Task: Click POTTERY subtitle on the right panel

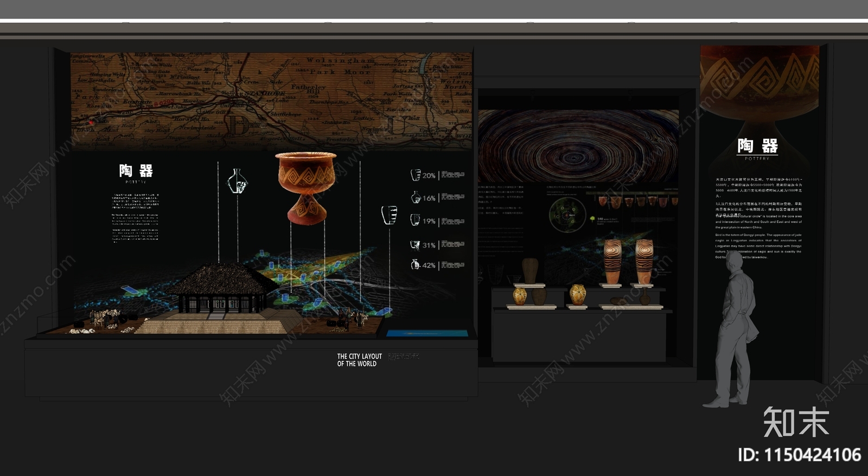Action: tap(757, 158)
